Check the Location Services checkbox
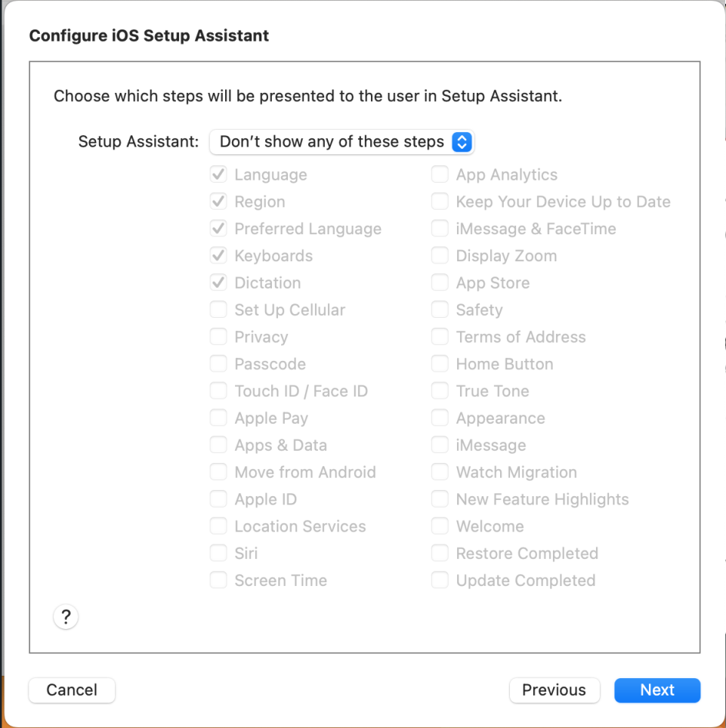 [x=218, y=526]
